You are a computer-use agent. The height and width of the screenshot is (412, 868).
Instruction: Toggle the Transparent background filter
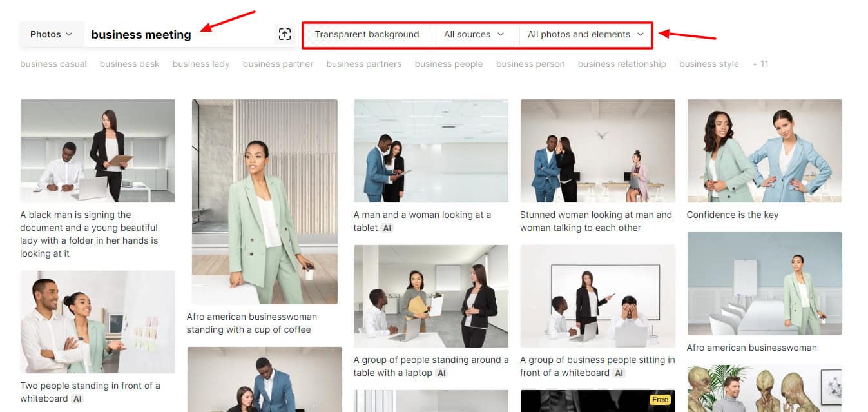[367, 34]
